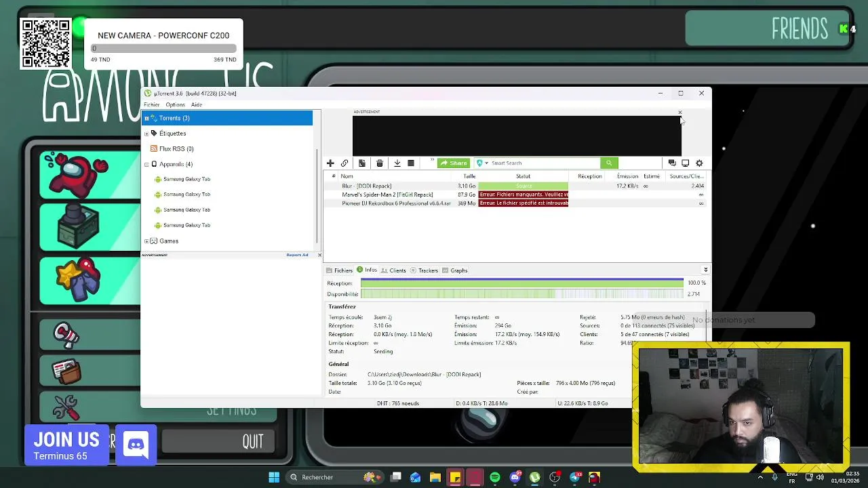
Task: Open the chat bubbles toolbar icon
Action: click(x=672, y=163)
